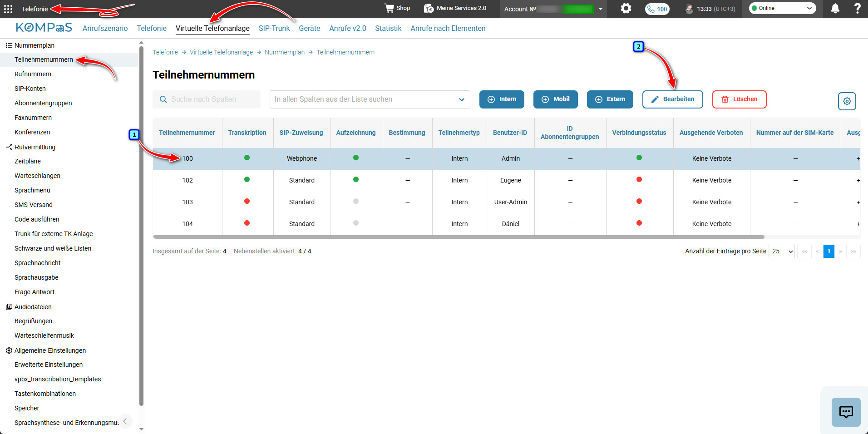Open the settings gear in top bar
Viewport: 868px width, 434px height.
626,8
